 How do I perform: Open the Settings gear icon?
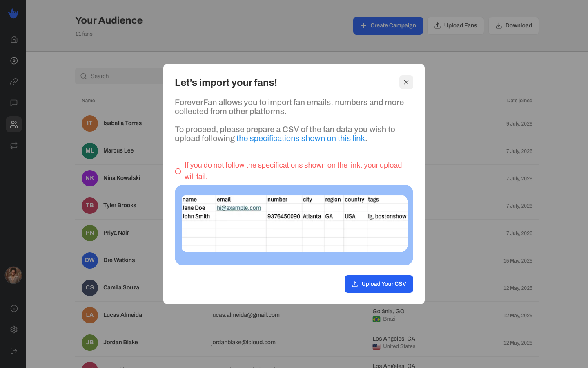[x=14, y=330]
